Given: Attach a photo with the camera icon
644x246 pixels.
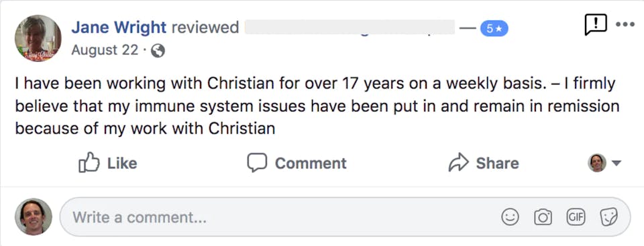Looking at the screenshot, I should pos(543,217).
